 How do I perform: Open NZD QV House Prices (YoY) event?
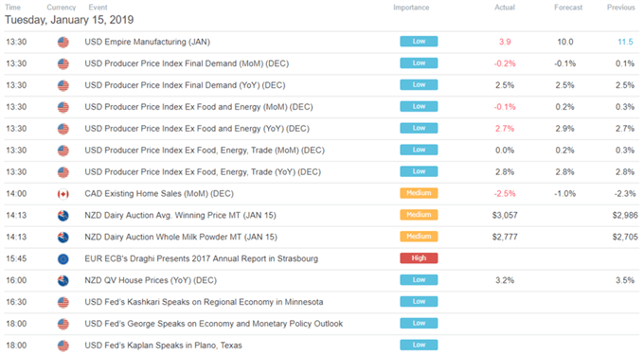[x=151, y=280]
